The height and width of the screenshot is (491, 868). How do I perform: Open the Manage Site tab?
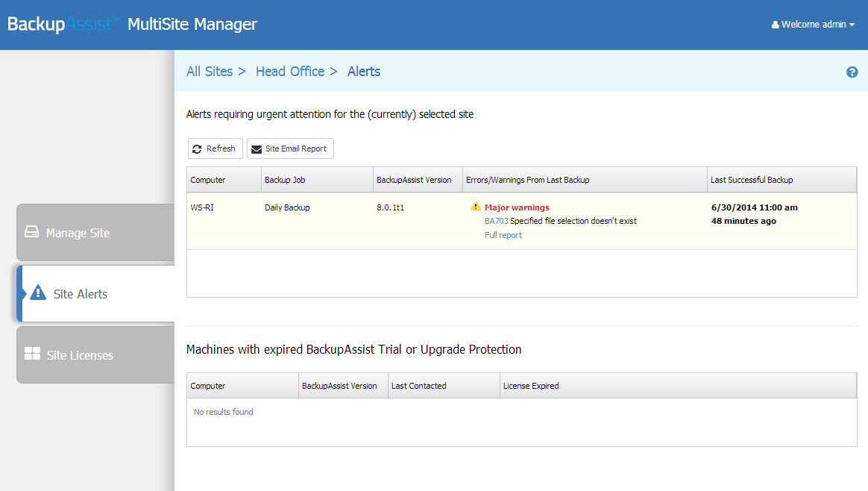pyautogui.click(x=95, y=233)
